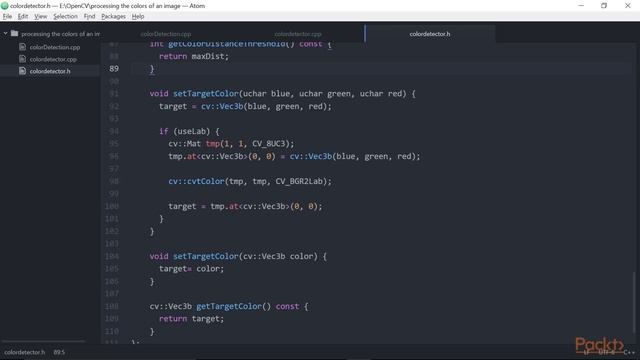The image size is (640, 360).
Task: Select colordetector.h in the tree view
Action: (x=50, y=71)
